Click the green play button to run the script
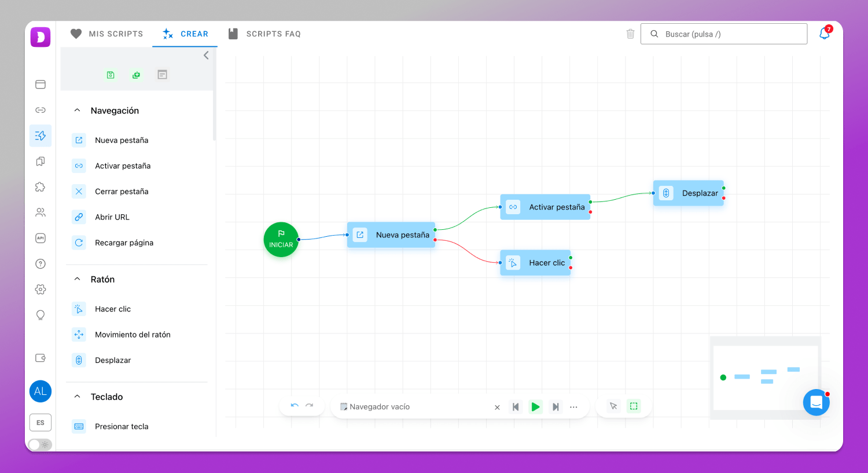868x473 pixels. coord(535,407)
